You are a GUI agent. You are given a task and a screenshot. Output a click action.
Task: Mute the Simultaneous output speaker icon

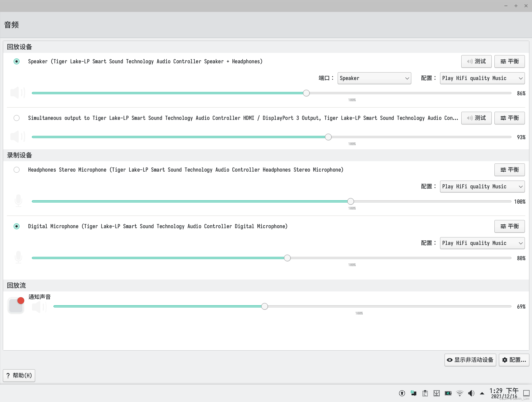click(x=18, y=137)
